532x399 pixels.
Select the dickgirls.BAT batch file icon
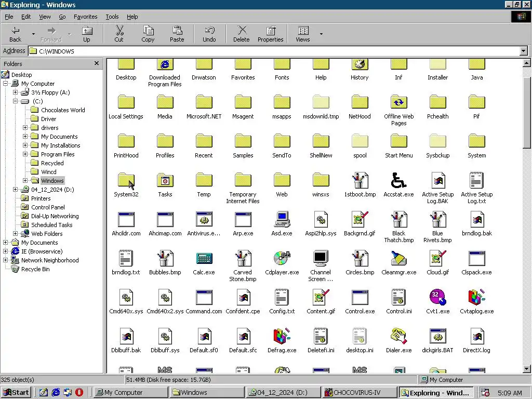coord(437,337)
